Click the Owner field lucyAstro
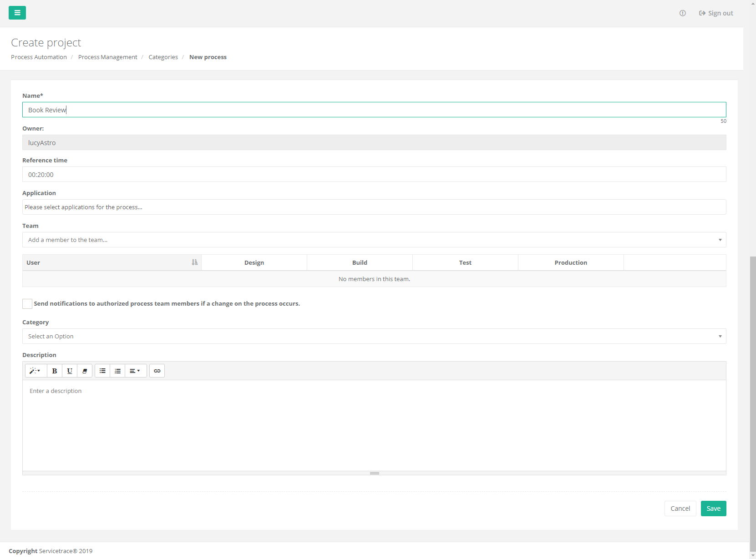The image size is (756, 559). click(374, 142)
